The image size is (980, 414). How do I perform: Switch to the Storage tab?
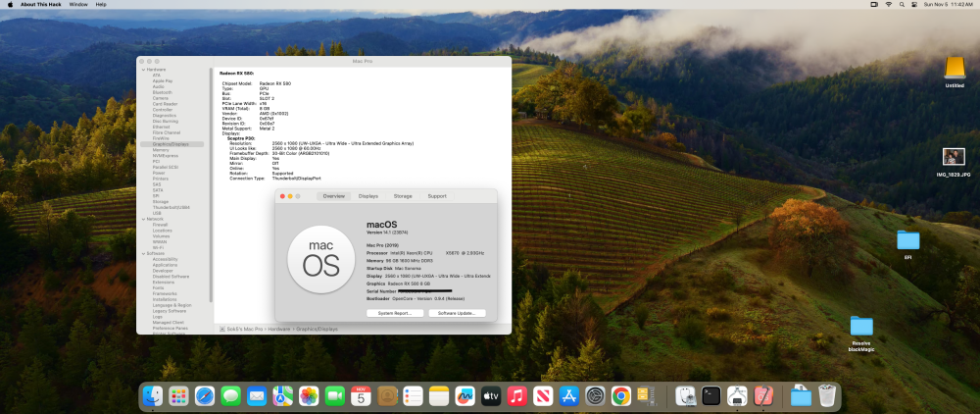point(403,196)
